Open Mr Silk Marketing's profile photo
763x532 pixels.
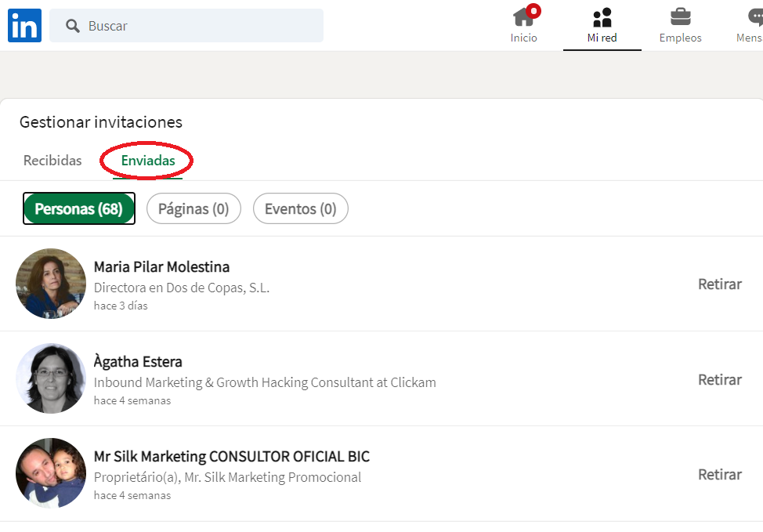(x=51, y=473)
